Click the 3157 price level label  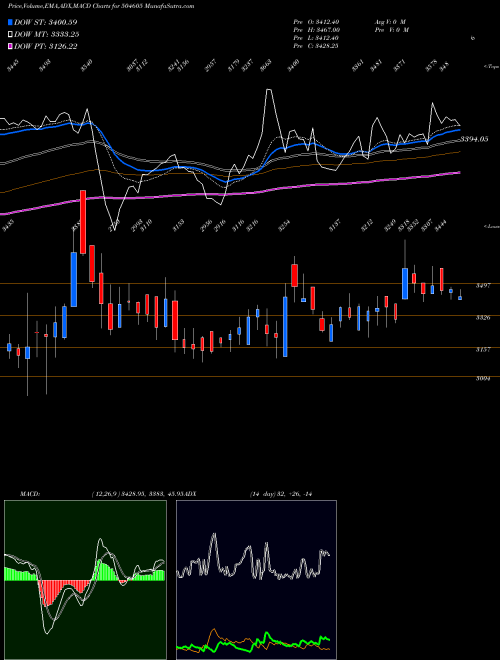(483, 350)
